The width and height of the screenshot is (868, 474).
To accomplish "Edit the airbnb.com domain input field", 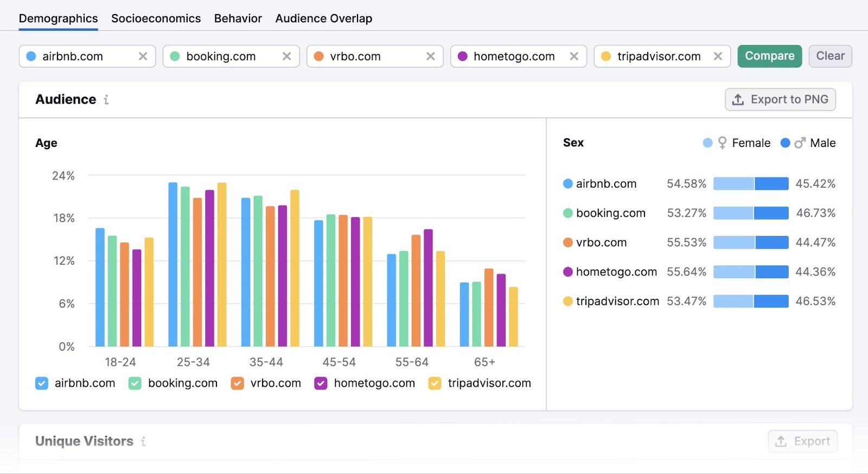I will tap(88, 56).
